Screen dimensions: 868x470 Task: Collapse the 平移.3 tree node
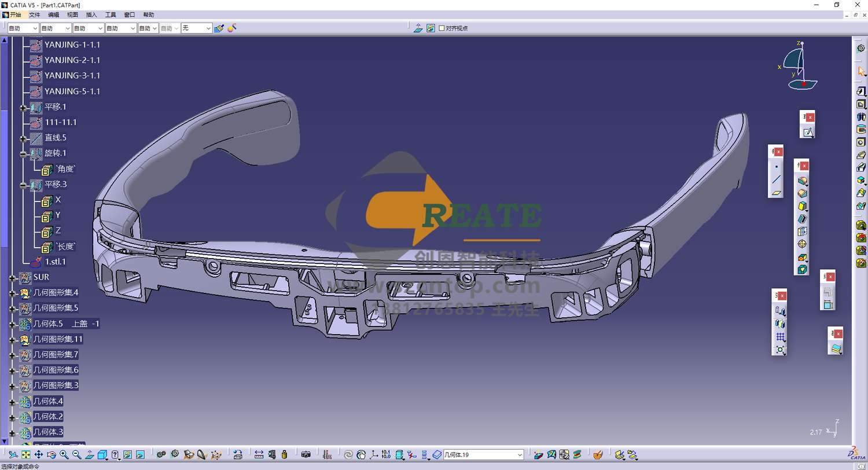[x=23, y=185]
